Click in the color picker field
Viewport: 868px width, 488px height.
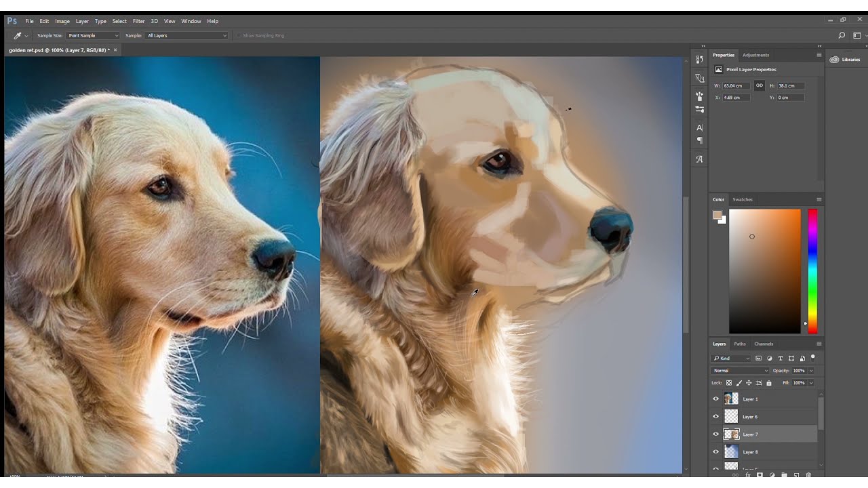tap(765, 271)
